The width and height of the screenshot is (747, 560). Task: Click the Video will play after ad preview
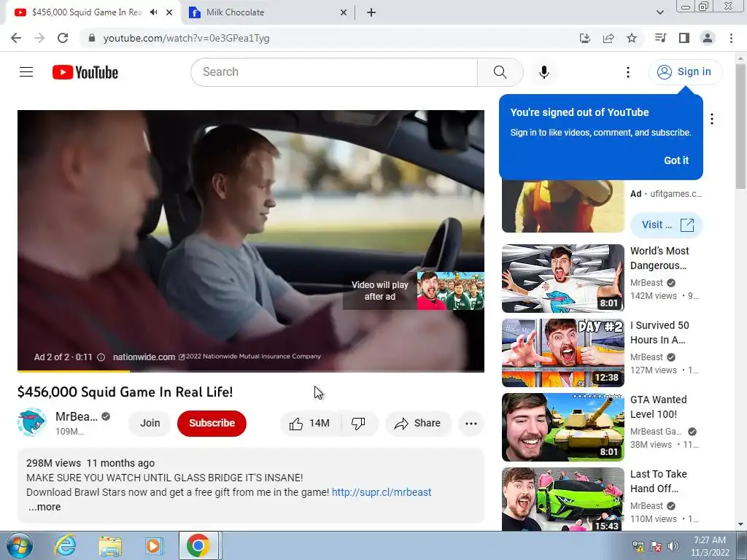(x=414, y=291)
